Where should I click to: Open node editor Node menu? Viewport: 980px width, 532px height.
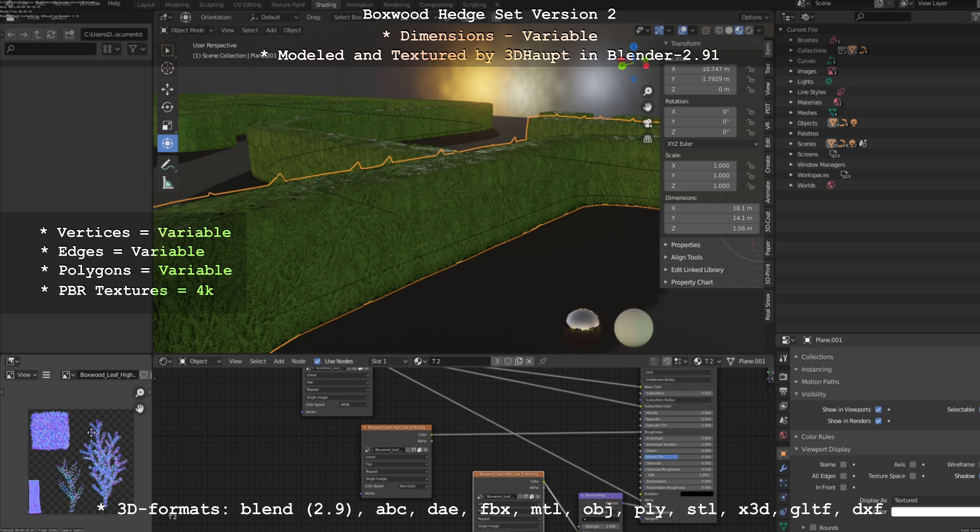click(298, 361)
